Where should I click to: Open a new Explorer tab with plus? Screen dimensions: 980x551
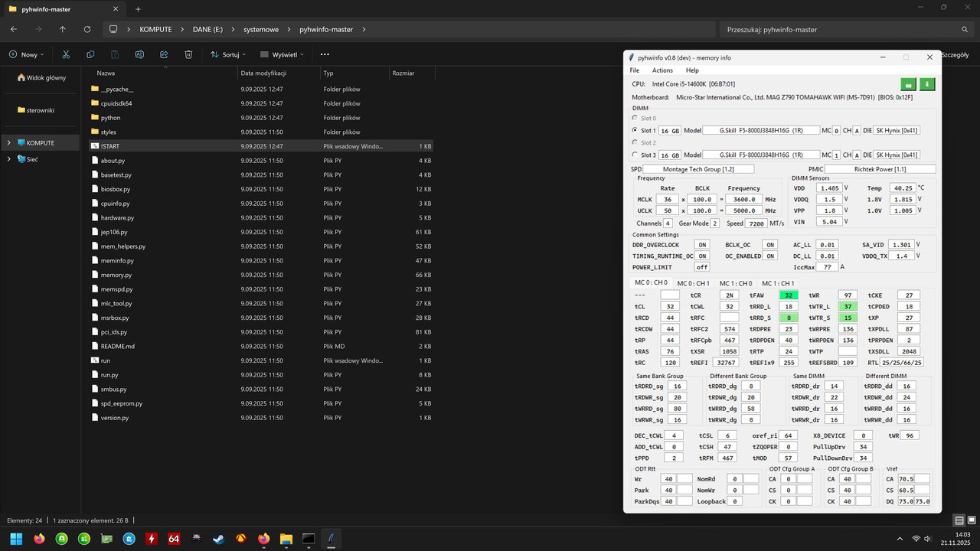click(x=139, y=9)
